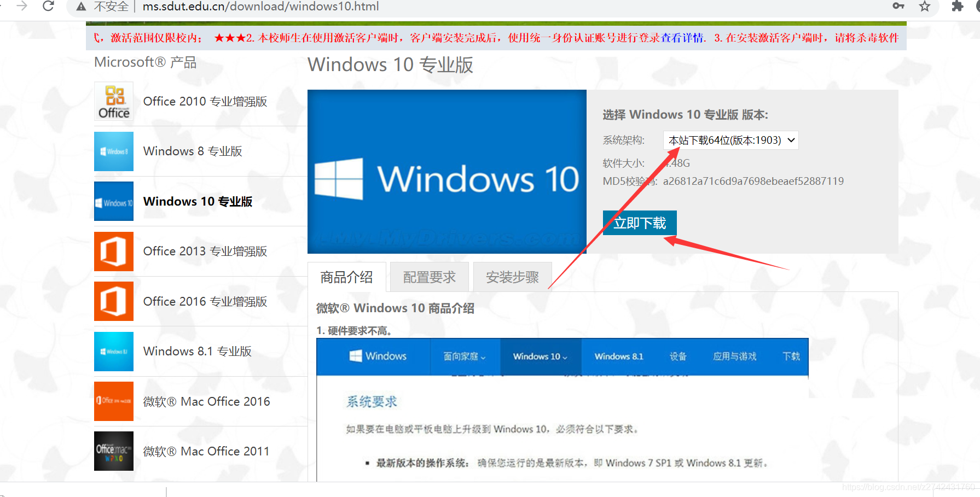Click the 查看详情 link in the red notice
The image size is (980, 497).
[682, 38]
